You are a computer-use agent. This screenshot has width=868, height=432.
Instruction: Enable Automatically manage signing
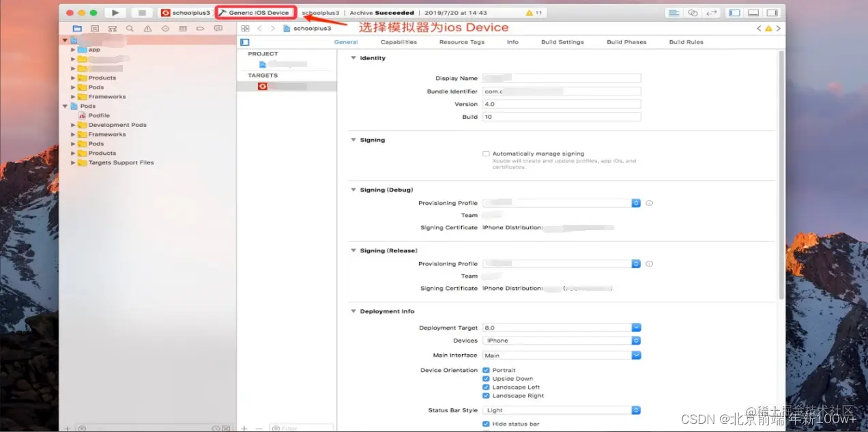(486, 154)
